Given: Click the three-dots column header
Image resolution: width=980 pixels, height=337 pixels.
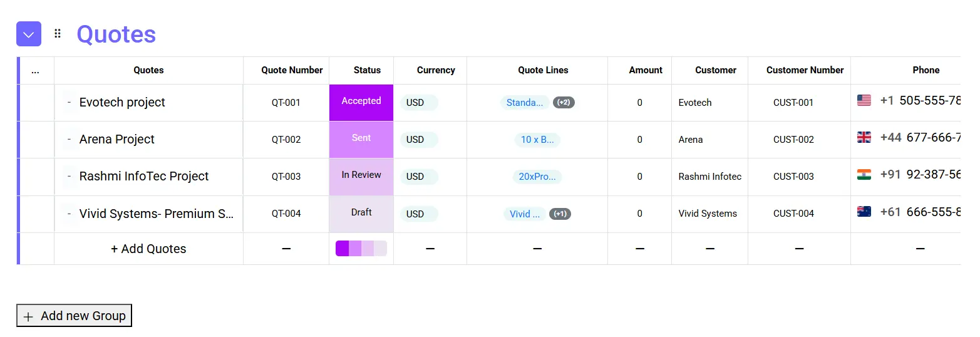Looking at the screenshot, I should point(35,70).
